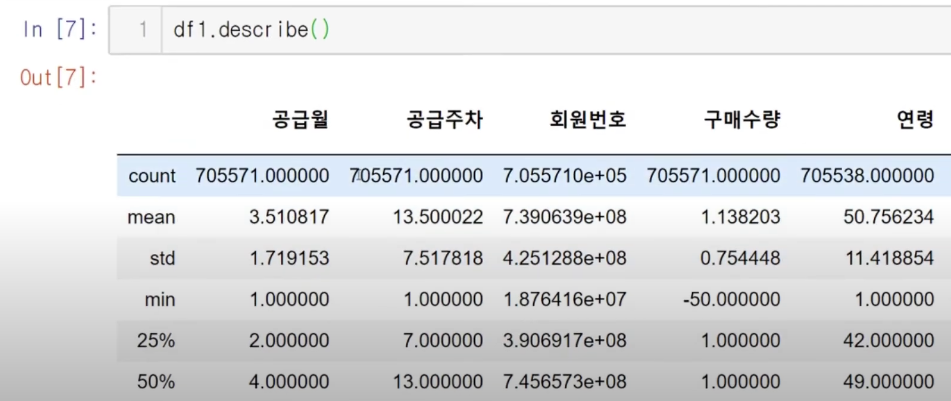
Task: Click mean value 7.390639e+08
Action: (565, 218)
